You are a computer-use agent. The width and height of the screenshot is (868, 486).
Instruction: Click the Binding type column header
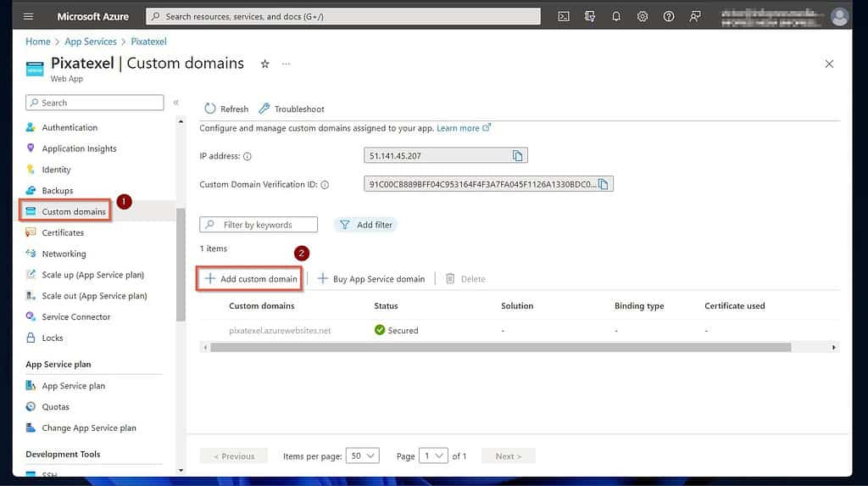click(639, 306)
